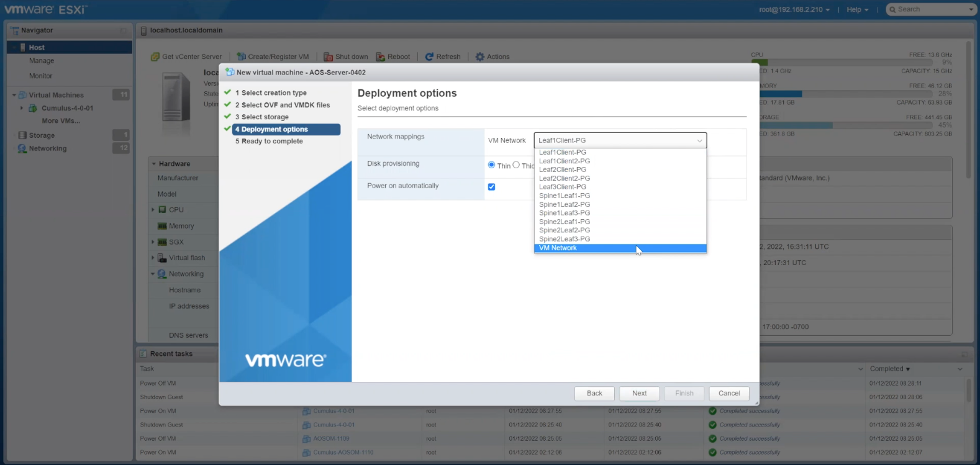Collapse the Hardware section
Viewport: 980px width, 465px height.
coord(154,164)
